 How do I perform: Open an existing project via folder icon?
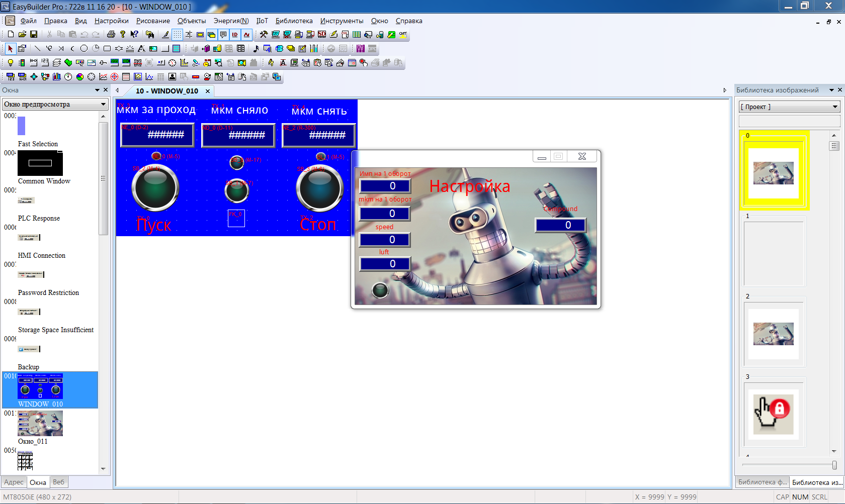pos(22,34)
